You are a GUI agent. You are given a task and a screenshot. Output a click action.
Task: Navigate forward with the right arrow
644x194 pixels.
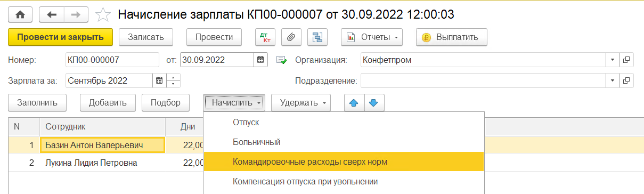coord(76,15)
